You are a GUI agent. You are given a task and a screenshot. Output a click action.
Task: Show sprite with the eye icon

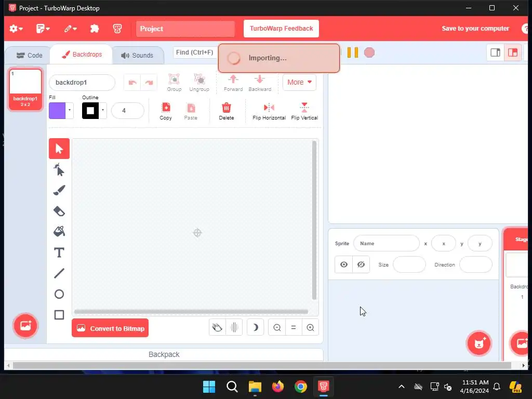pyautogui.click(x=344, y=264)
